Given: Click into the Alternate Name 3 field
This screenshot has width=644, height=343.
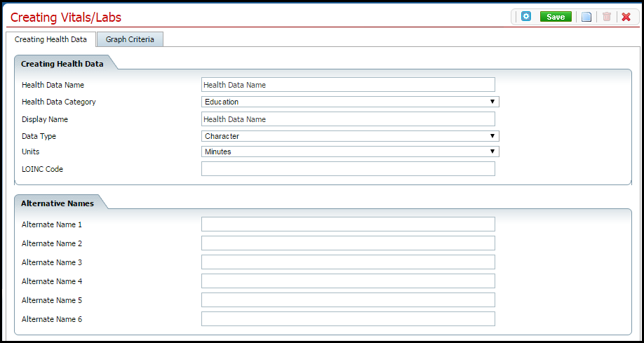Looking at the screenshot, I should click(348, 262).
